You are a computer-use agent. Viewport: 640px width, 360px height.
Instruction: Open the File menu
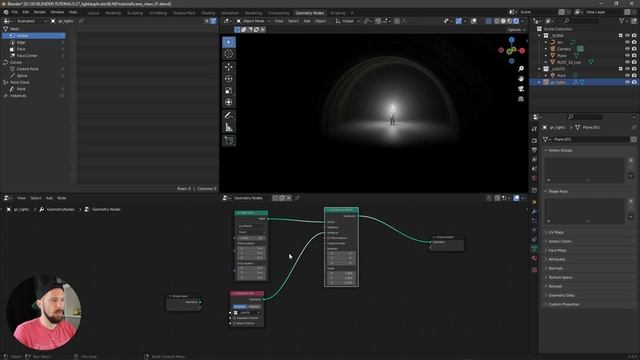[15, 12]
